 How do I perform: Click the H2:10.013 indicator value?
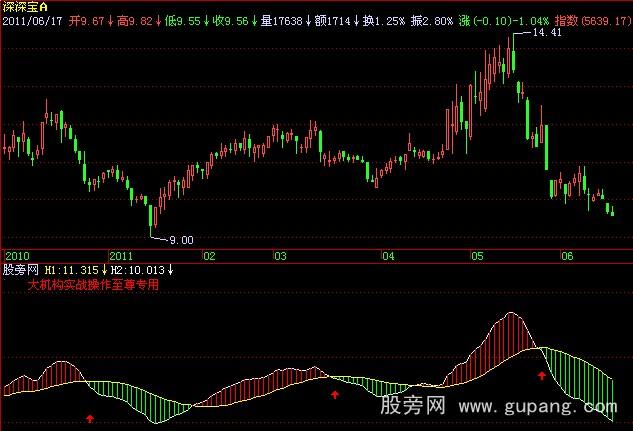138,270
